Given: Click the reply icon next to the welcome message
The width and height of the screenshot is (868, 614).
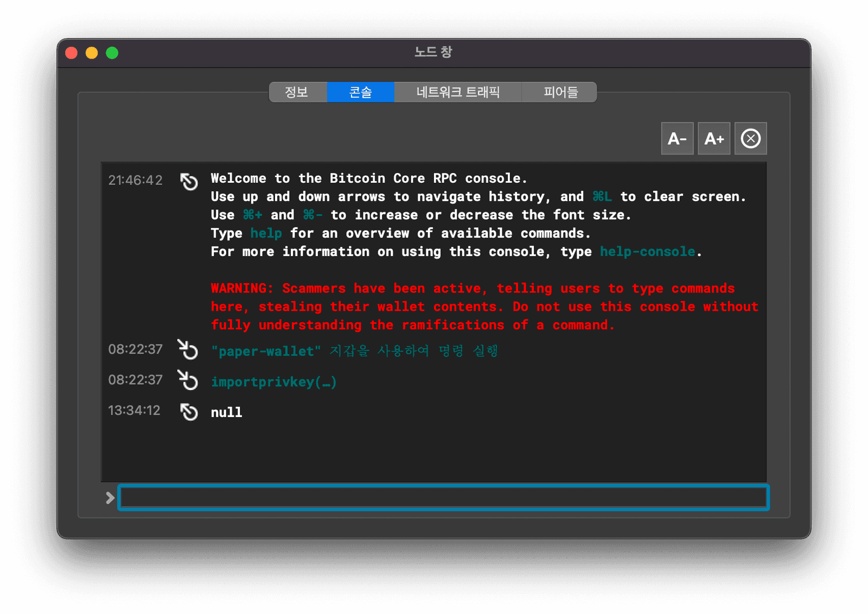Looking at the screenshot, I should point(189,181).
